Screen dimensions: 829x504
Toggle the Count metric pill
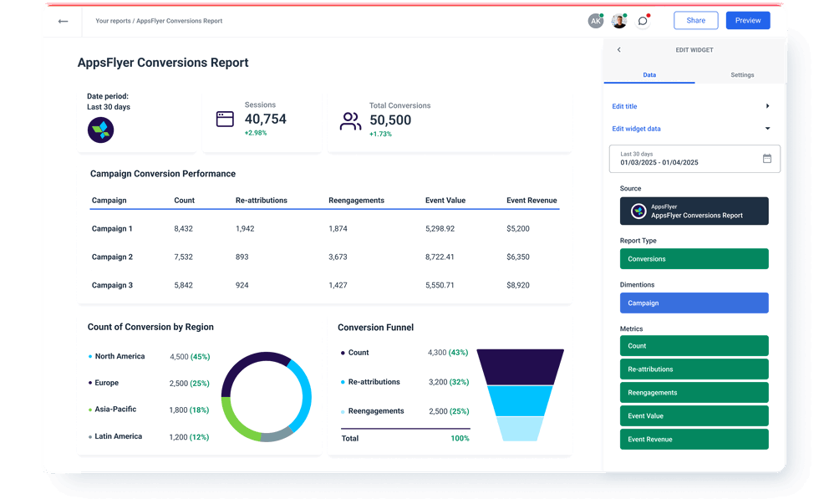[694, 345]
